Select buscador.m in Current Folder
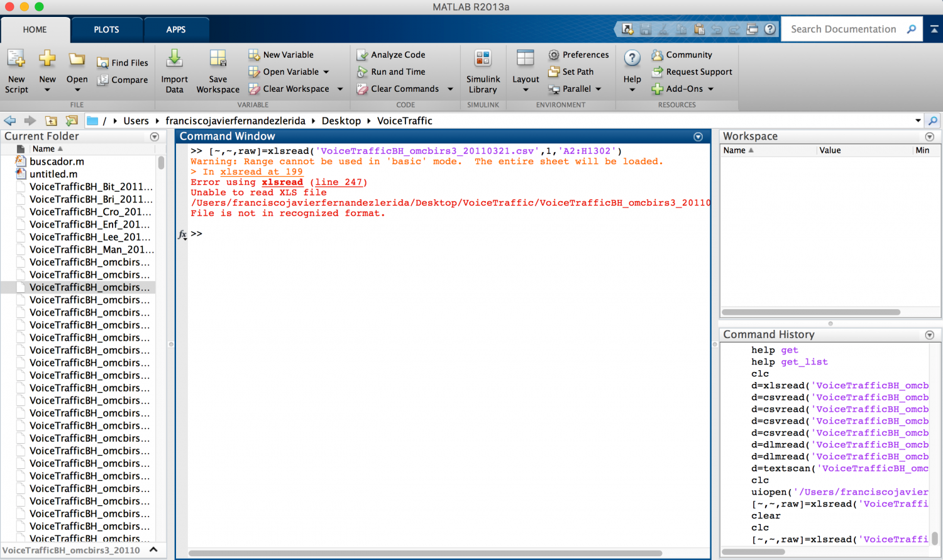This screenshot has width=943, height=560. [57, 162]
